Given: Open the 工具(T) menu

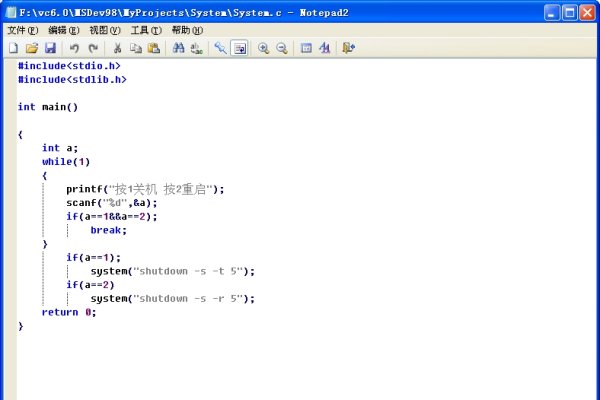Looking at the screenshot, I should coord(146,30).
